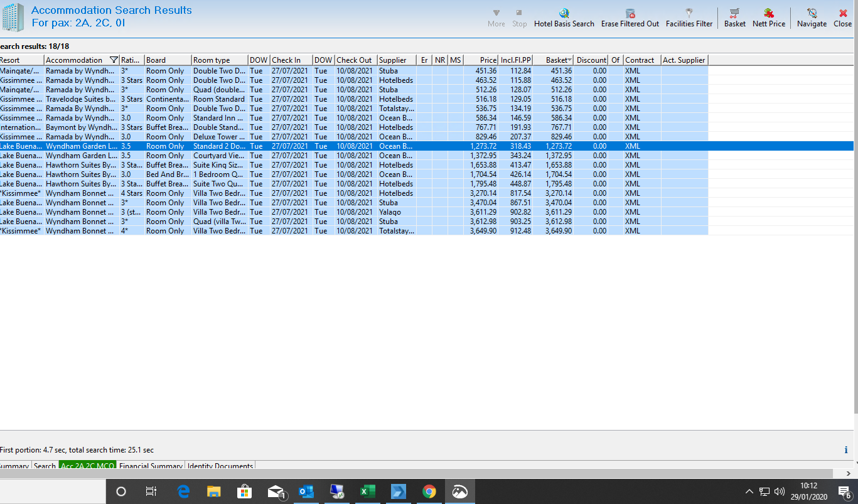Select the result with Incl.Fl.PP 115.88
Viewport: 858px width, 504px height.
coord(354,80)
